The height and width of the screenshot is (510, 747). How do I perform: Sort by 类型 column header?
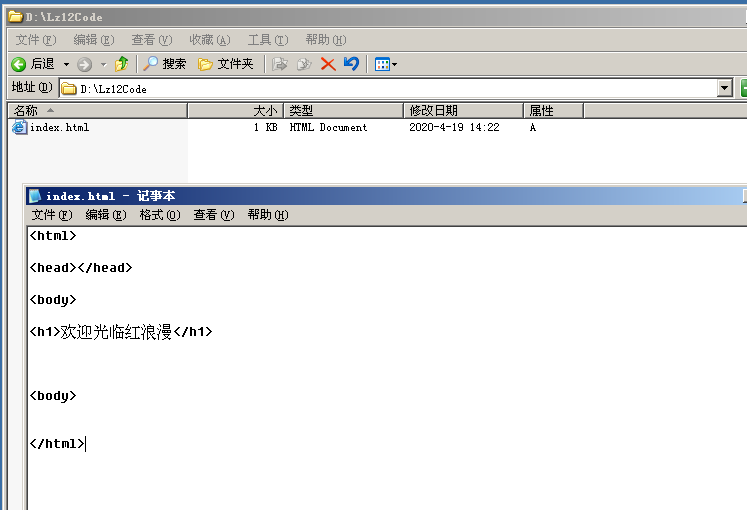pyautogui.click(x=343, y=110)
